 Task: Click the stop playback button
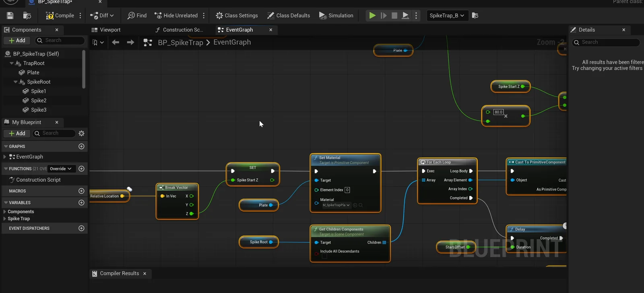tap(394, 16)
